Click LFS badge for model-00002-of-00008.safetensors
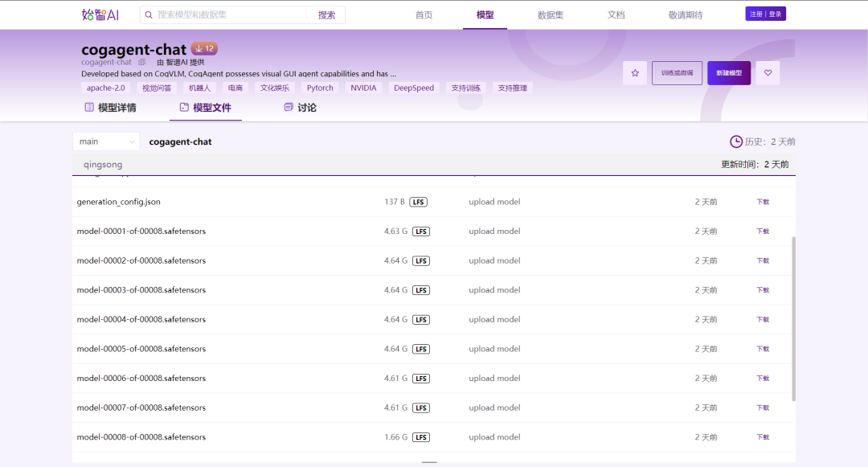 (x=420, y=260)
